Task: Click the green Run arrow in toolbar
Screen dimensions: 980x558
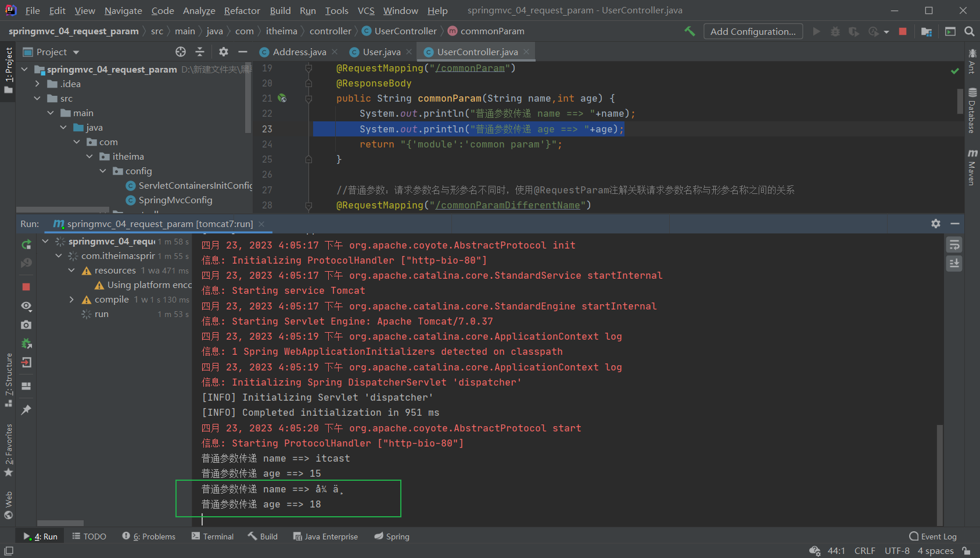Action: [816, 31]
